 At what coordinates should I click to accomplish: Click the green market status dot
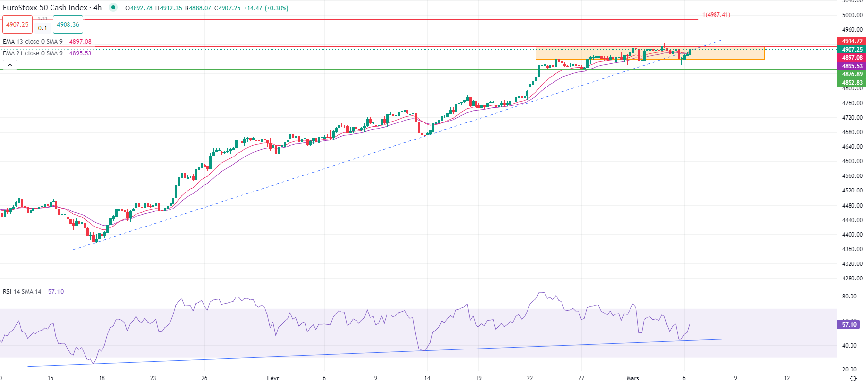(x=113, y=7)
